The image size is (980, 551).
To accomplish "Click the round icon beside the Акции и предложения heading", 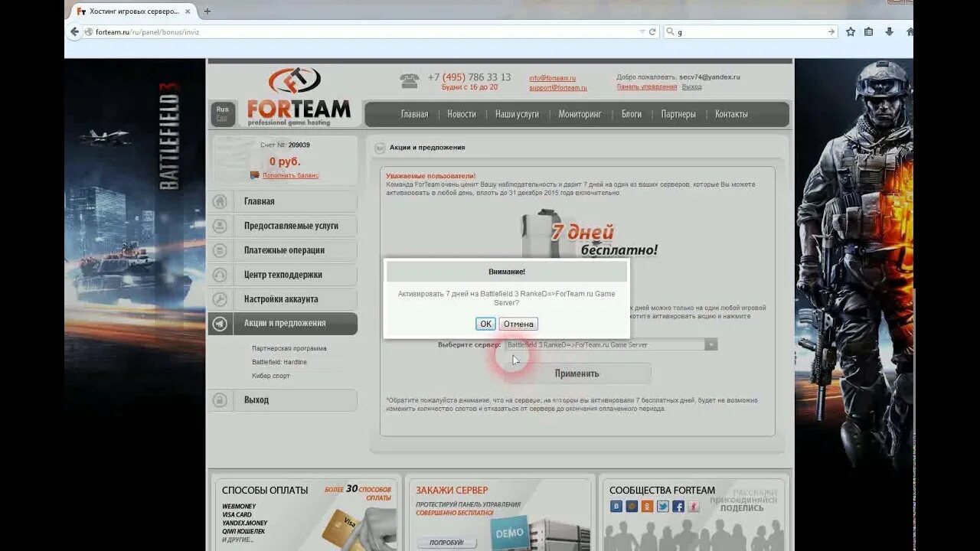I will (x=379, y=148).
